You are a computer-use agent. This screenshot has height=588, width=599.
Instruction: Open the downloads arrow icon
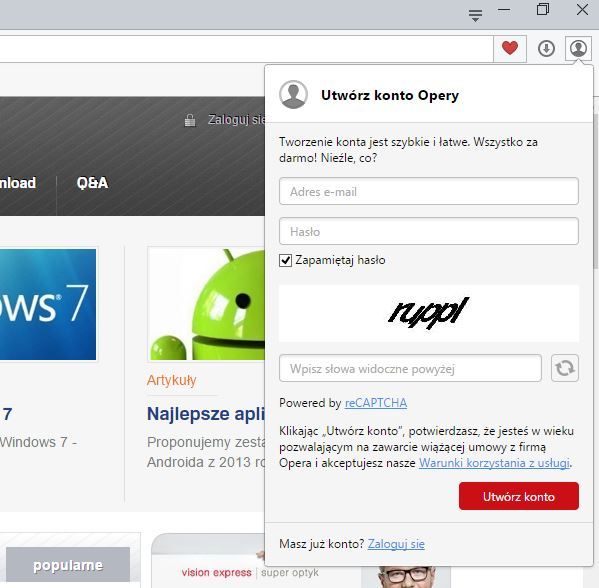point(546,49)
